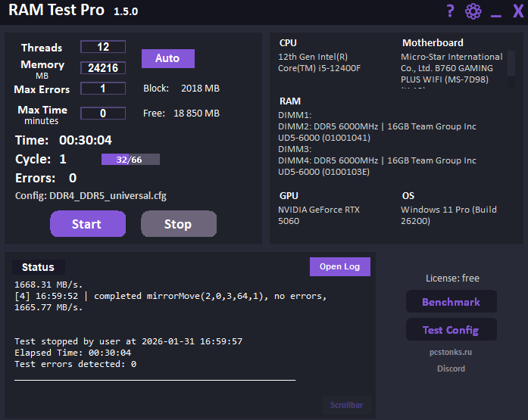The image size is (528, 420).
Task: Click the Motherboard info scrollbar
Action: (x=511, y=64)
